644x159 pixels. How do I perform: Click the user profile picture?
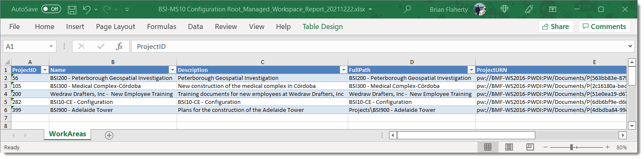[480, 9]
